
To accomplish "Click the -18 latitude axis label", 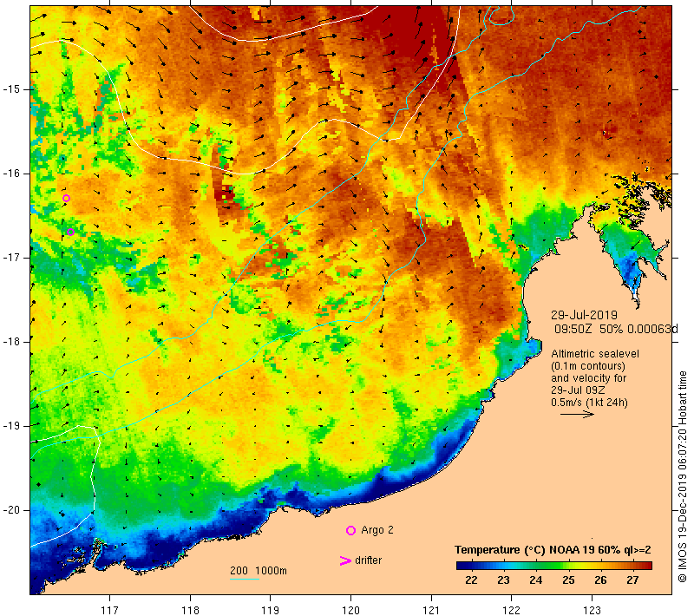I will [x=11, y=342].
